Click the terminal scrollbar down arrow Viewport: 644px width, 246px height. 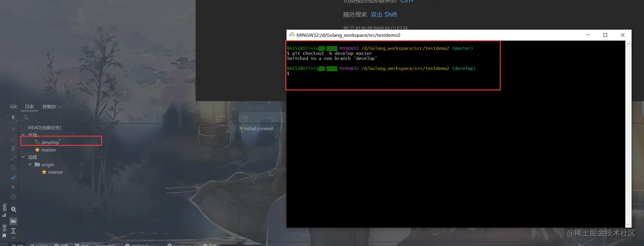pos(628,224)
